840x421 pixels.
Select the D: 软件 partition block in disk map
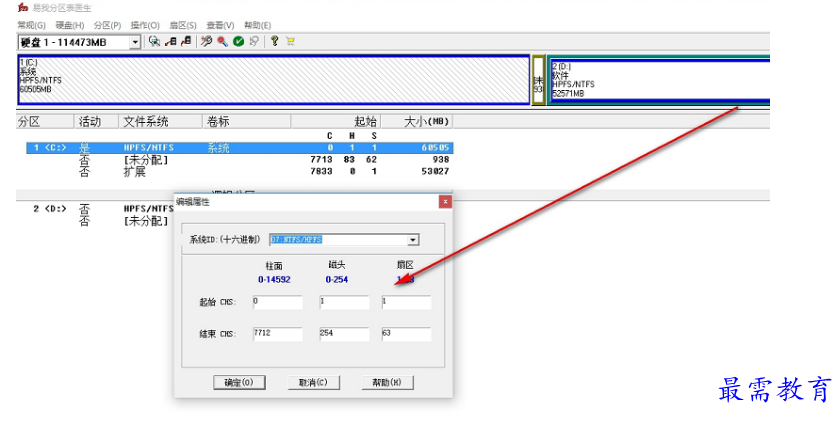659,80
